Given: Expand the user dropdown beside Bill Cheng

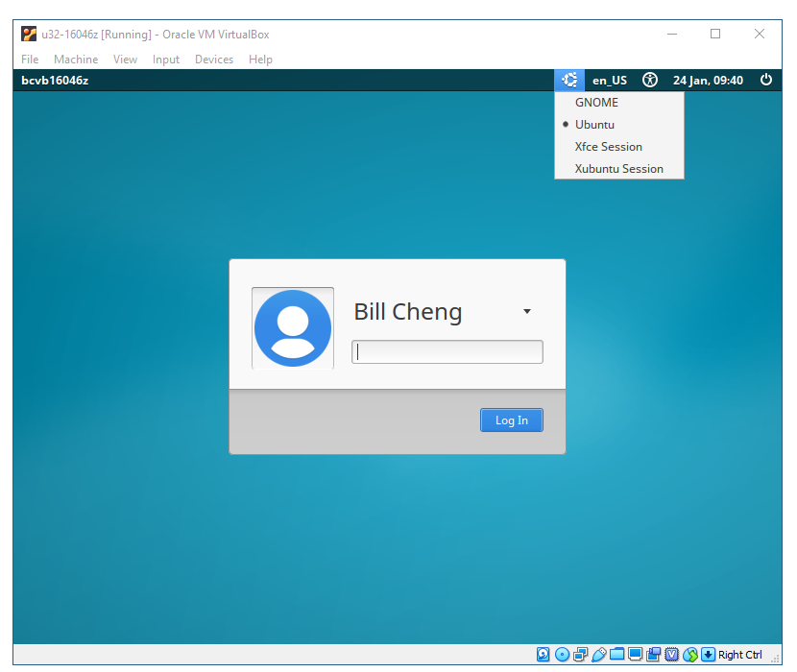Looking at the screenshot, I should click(526, 312).
